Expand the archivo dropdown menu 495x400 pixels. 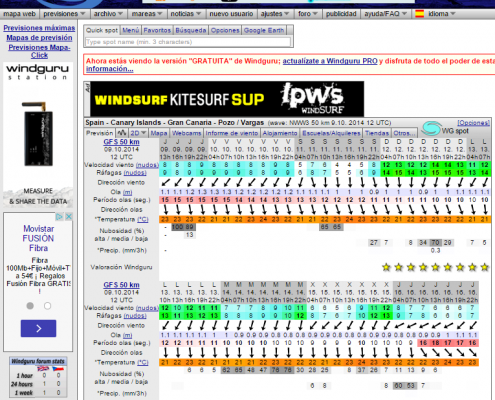click(108, 14)
